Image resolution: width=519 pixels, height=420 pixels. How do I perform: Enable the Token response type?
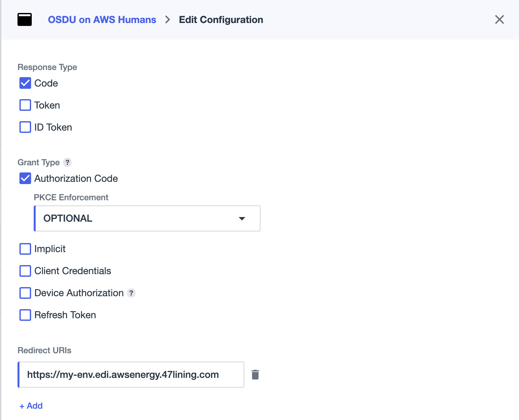[25, 105]
